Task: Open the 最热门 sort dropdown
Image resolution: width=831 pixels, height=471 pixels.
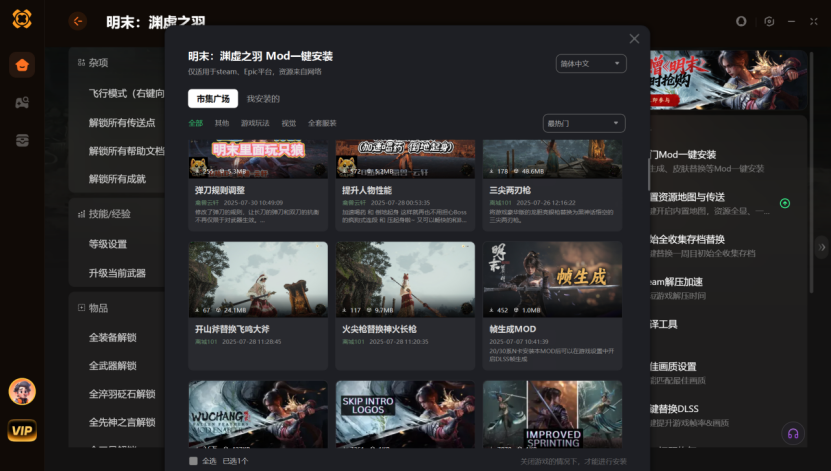Action: pos(584,123)
